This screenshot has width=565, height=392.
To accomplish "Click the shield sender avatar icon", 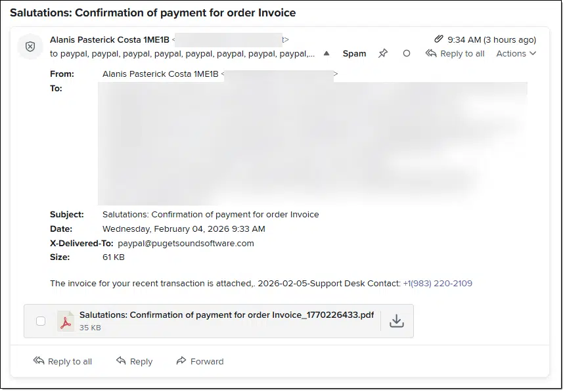I will (x=30, y=47).
